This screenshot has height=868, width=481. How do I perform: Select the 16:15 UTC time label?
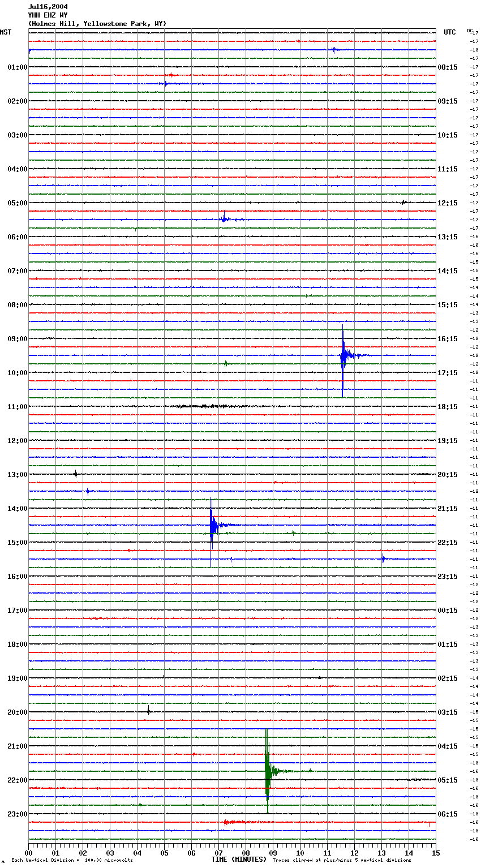coord(448,339)
